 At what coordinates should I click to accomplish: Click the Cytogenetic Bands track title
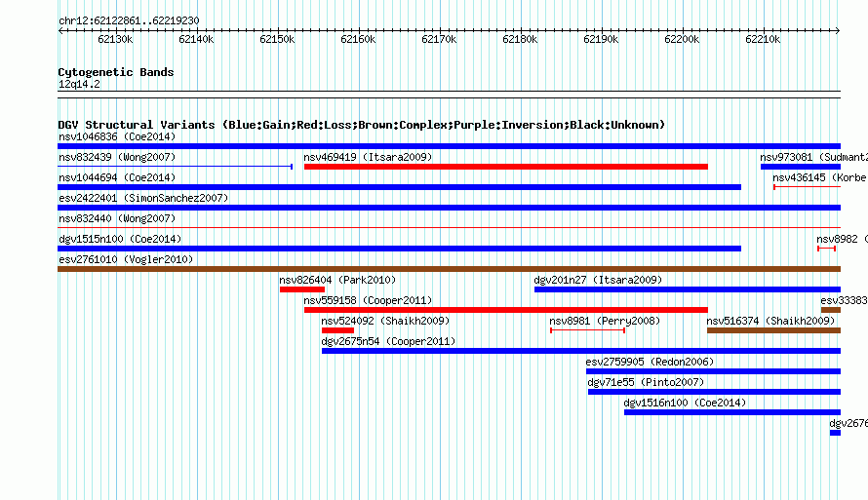point(116,72)
